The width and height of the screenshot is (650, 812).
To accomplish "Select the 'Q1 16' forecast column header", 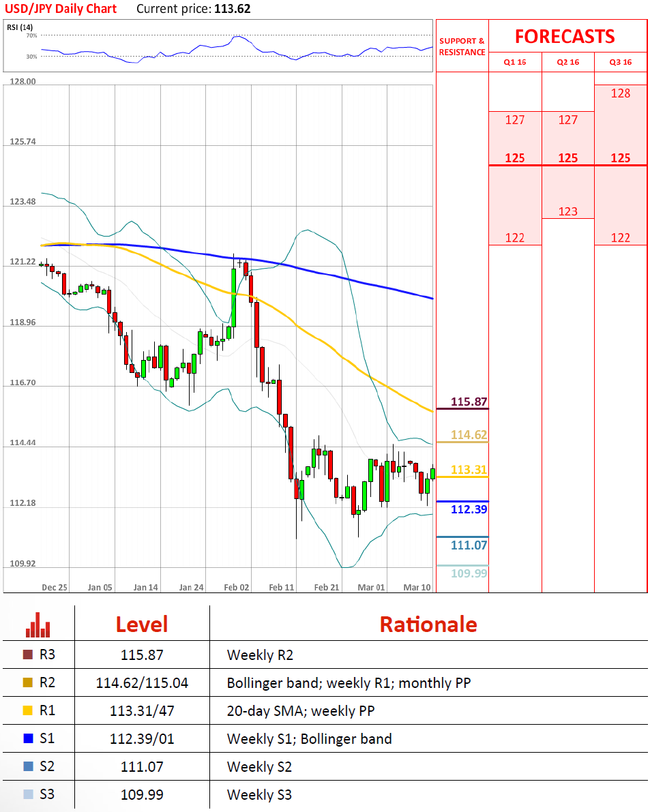I will tap(515, 62).
